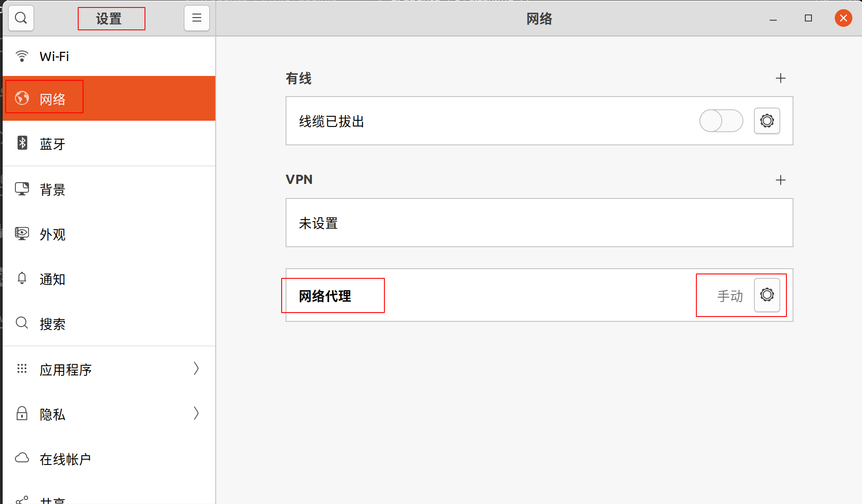Select the Network item in sidebar
862x504 pixels.
coord(53,99)
